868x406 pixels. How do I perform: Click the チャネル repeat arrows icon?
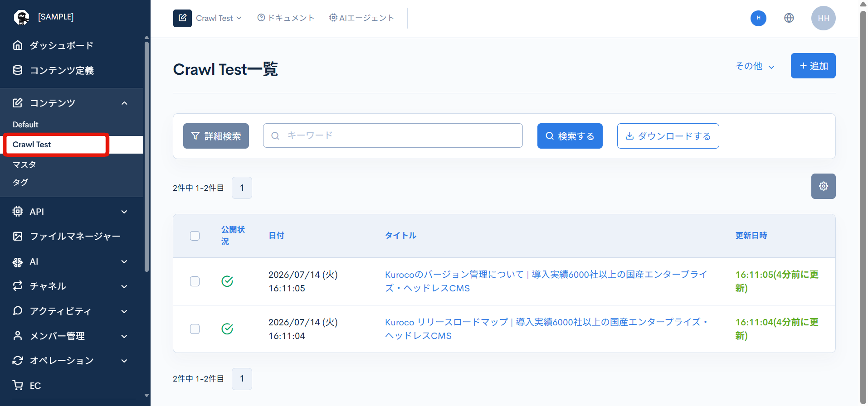click(18, 286)
